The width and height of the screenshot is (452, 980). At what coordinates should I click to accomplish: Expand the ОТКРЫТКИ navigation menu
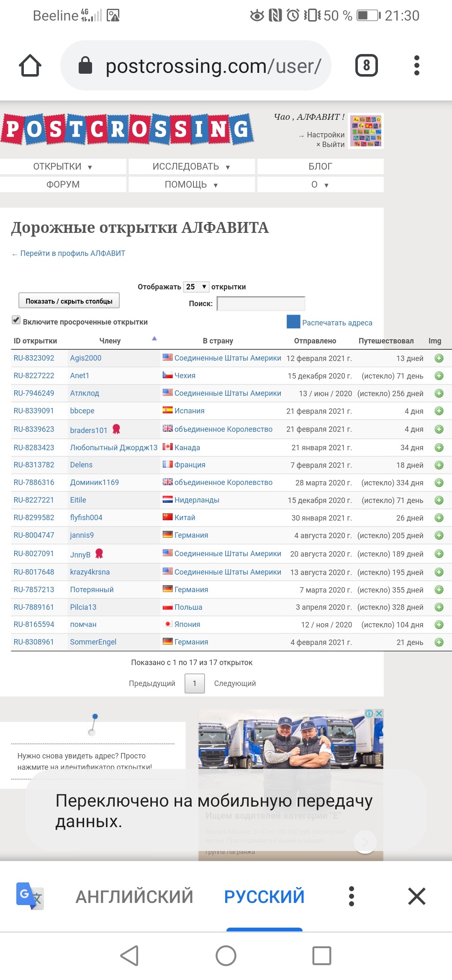coord(63,167)
